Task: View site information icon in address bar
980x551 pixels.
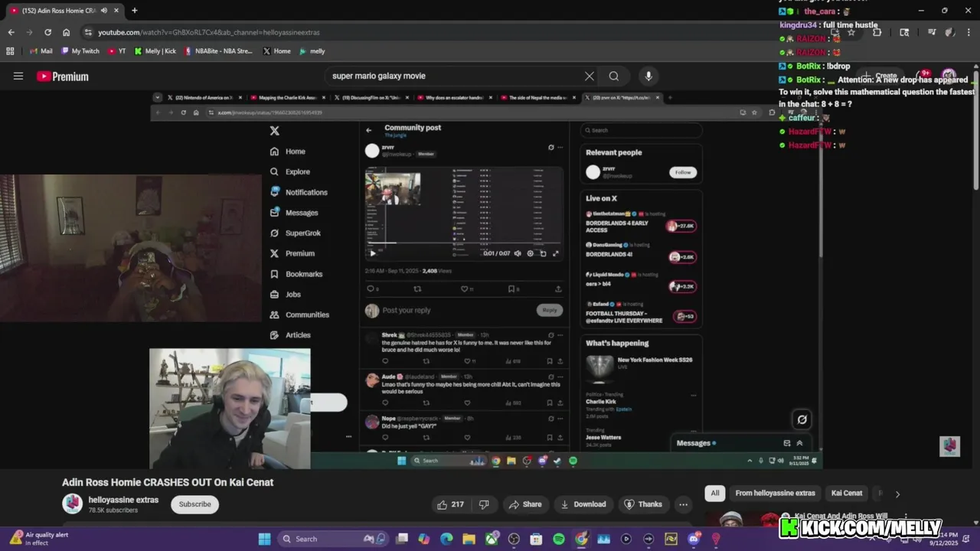Action: coord(88,32)
